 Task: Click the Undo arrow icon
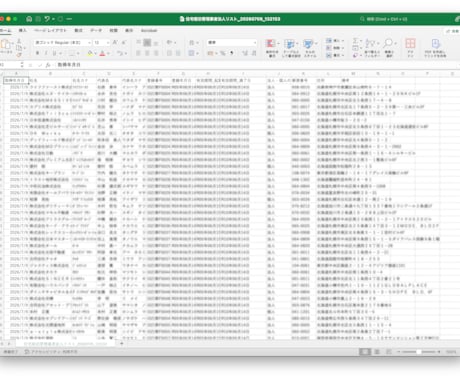coord(47,19)
